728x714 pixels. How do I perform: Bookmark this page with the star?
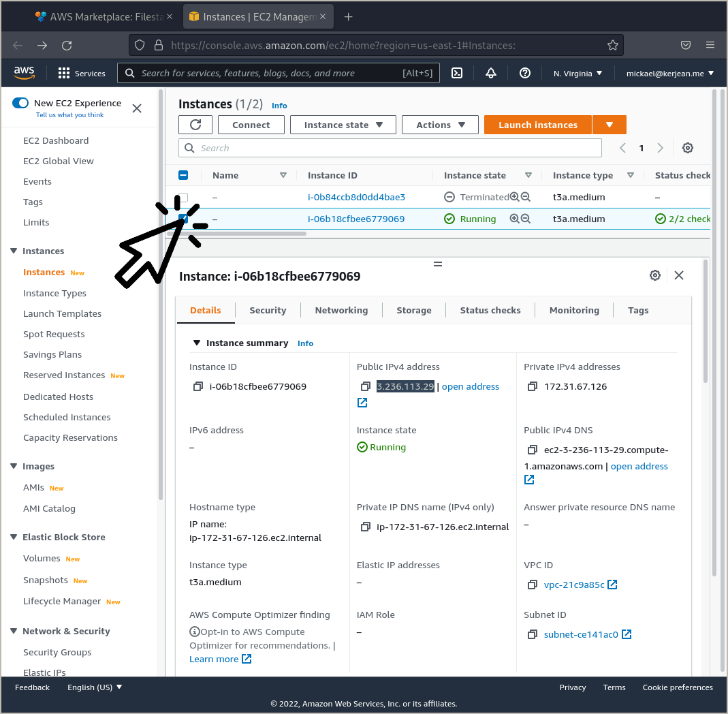[x=613, y=45]
